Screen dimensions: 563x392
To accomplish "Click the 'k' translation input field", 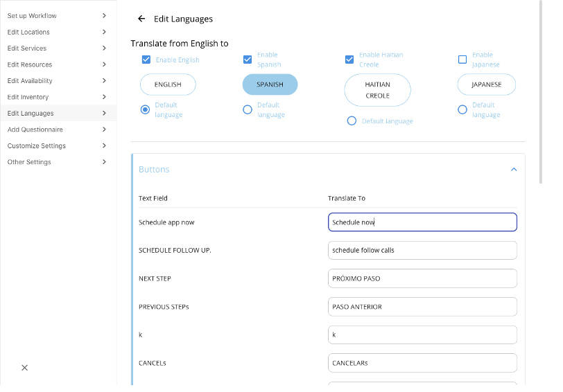I will click(422, 335).
